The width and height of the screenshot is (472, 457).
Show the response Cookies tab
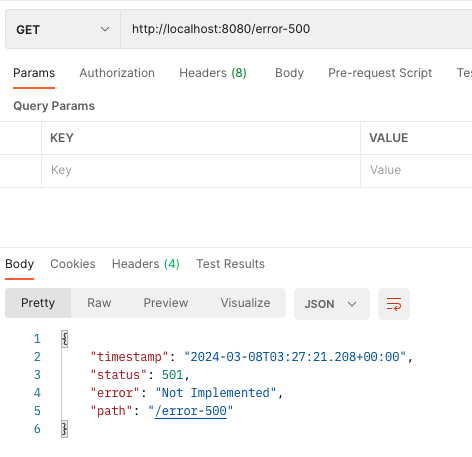pyautogui.click(x=73, y=264)
